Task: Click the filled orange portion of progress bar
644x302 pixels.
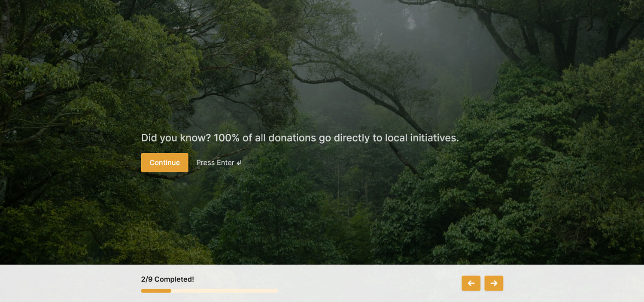Action: pyautogui.click(x=156, y=291)
